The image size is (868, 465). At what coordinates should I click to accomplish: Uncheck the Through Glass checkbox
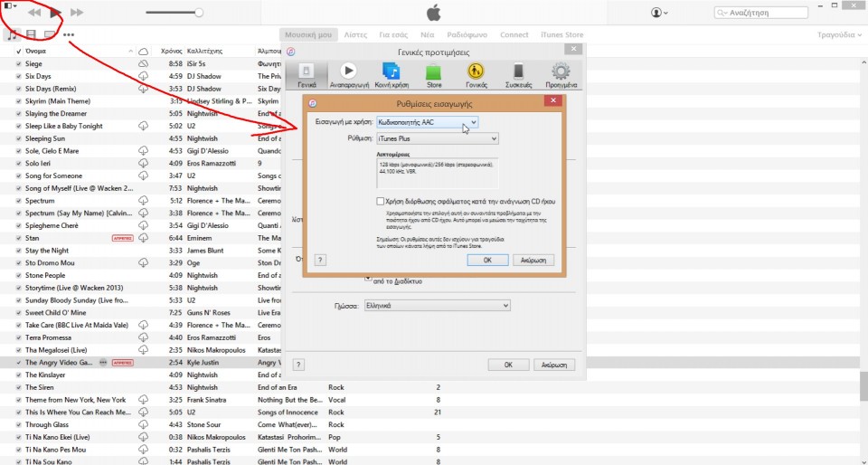[19, 425]
